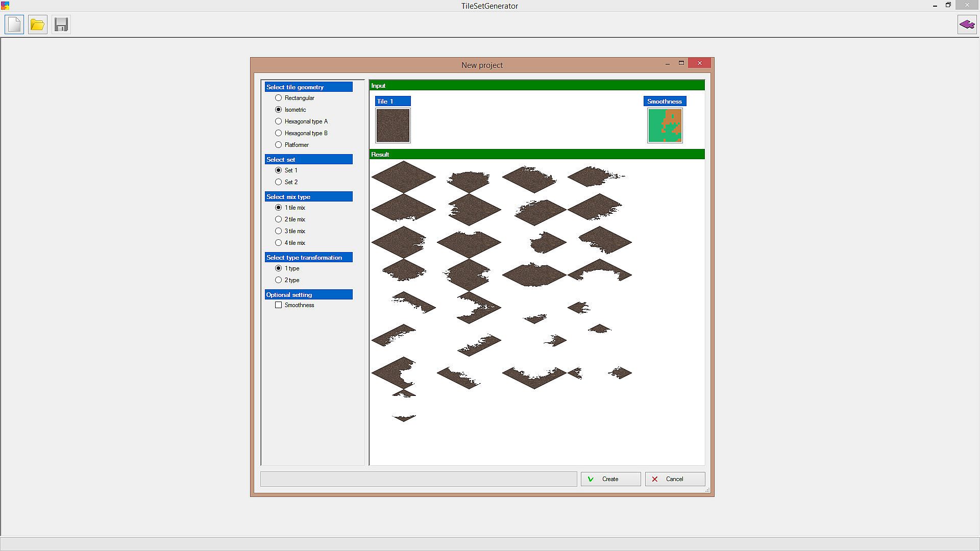Viewport: 980px width, 551px height.
Task: Choose Hexagonal type A geometry
Action: (279, 121)
